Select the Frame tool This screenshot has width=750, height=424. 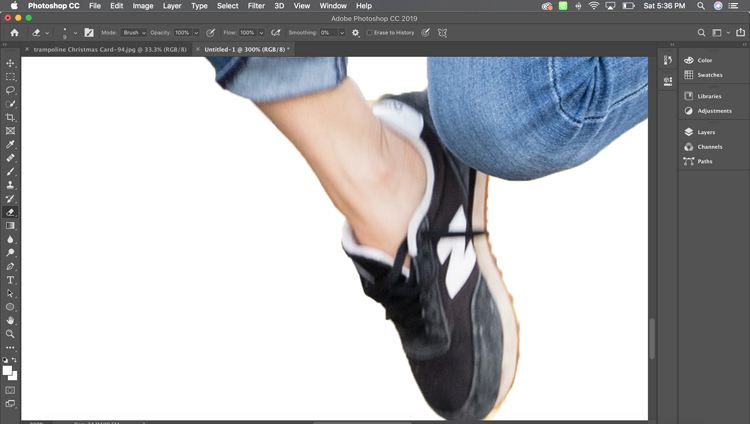[10, 131]
